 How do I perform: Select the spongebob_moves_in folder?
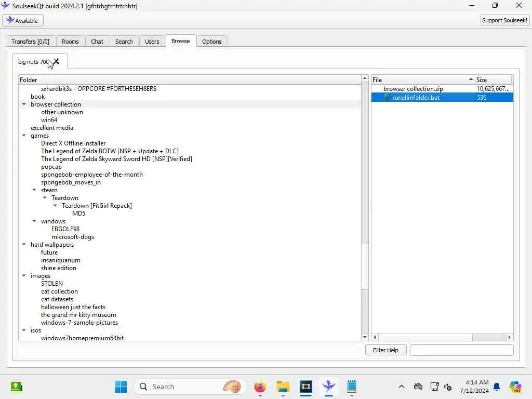point(71,182)
